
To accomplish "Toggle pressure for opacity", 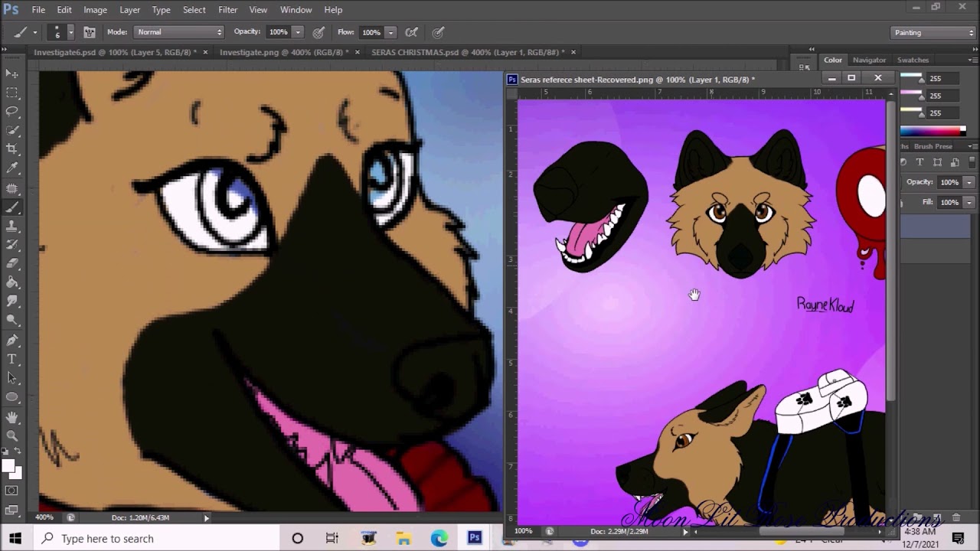I will click(x=318, y=32).
